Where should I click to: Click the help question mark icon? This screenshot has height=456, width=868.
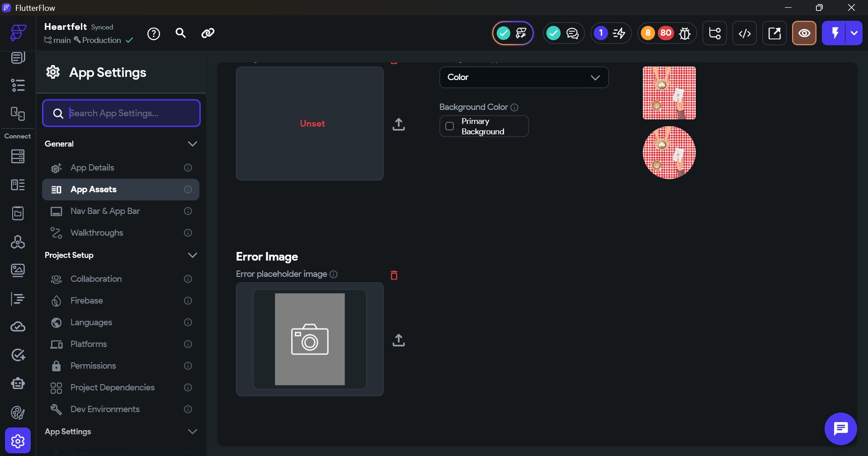point(154,33)
